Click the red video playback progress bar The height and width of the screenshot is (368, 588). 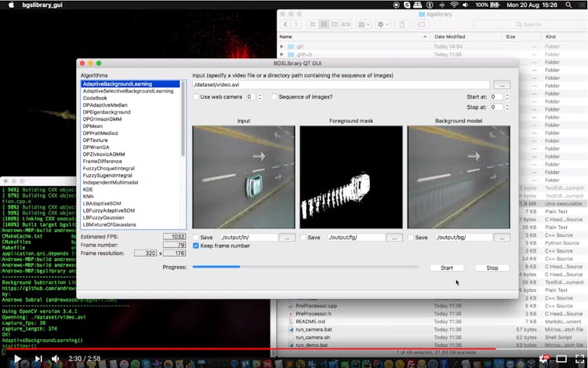[x=235, y=349]
